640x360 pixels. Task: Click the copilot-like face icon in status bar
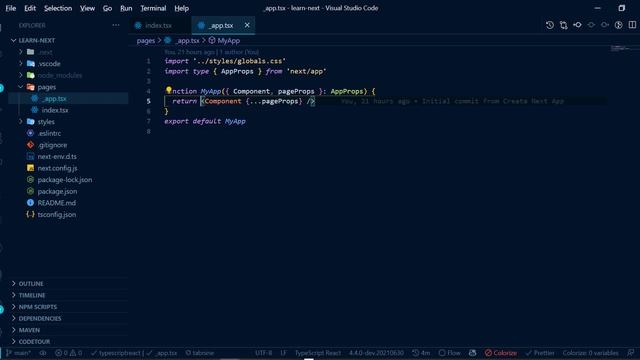473,353
